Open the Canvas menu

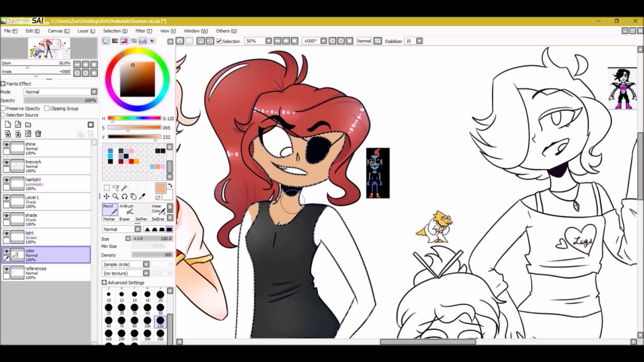[x=59, y=31]
